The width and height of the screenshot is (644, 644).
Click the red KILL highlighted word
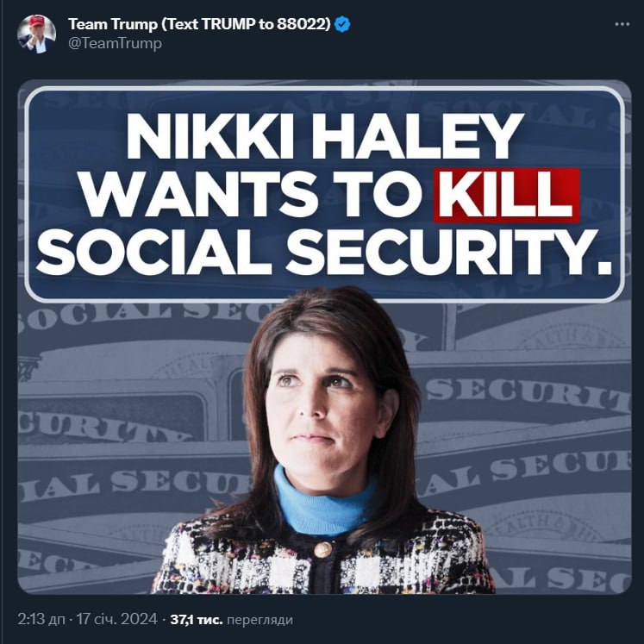pyautogui.click(x=506, y=195)
